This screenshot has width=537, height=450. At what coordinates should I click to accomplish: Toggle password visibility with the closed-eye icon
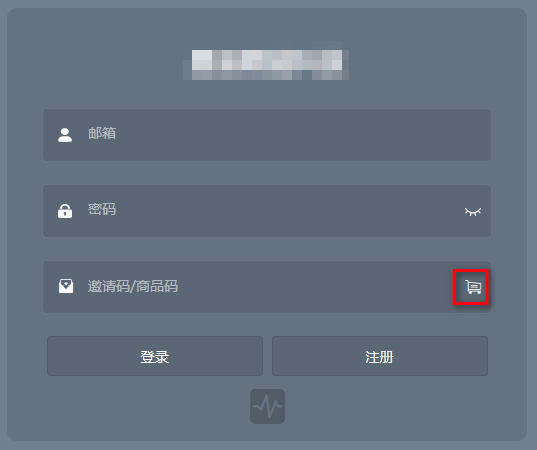[473, 212]
